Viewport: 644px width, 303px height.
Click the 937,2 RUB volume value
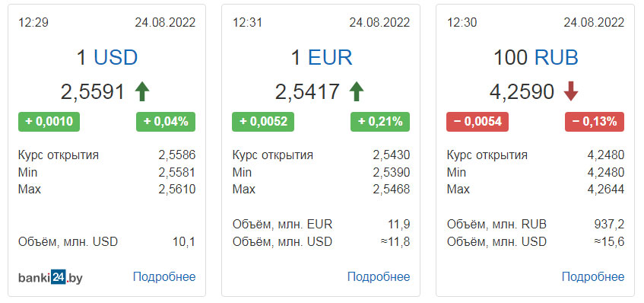[x=609, y=225]
